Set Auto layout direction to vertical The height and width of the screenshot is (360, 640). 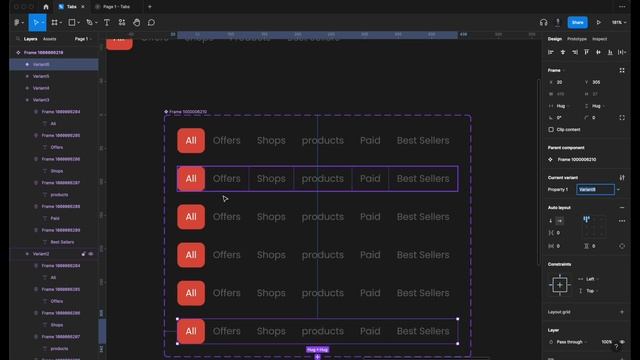pos(551,221)
